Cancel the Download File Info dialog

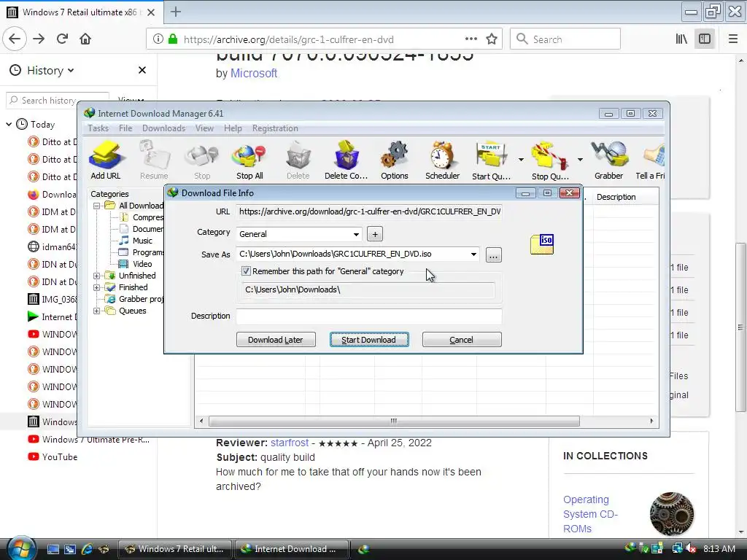(x=462, y=340)
